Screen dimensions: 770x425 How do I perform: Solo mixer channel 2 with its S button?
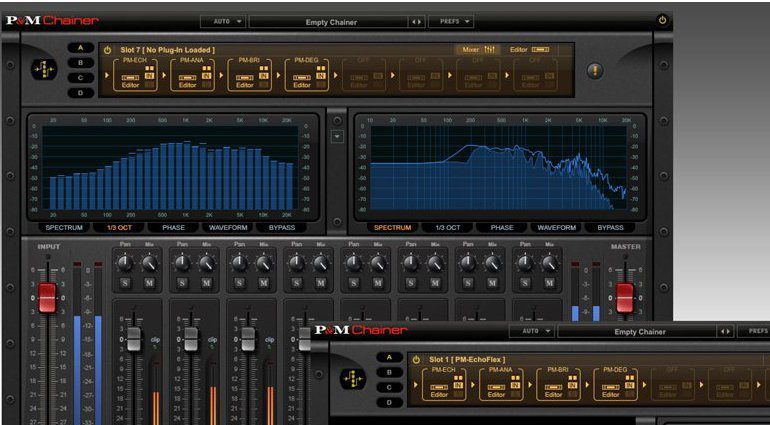click(x=182, y=283)
